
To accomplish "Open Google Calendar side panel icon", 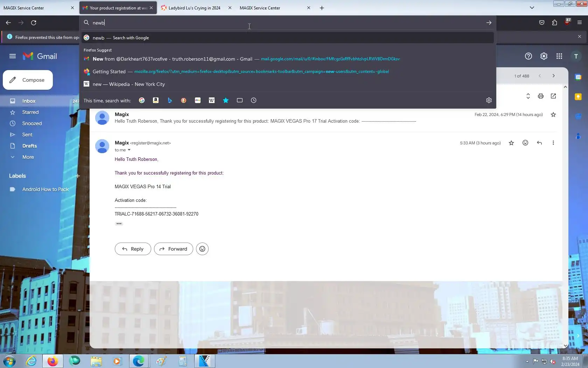I will pyautogui.click(x=578, y=77).
